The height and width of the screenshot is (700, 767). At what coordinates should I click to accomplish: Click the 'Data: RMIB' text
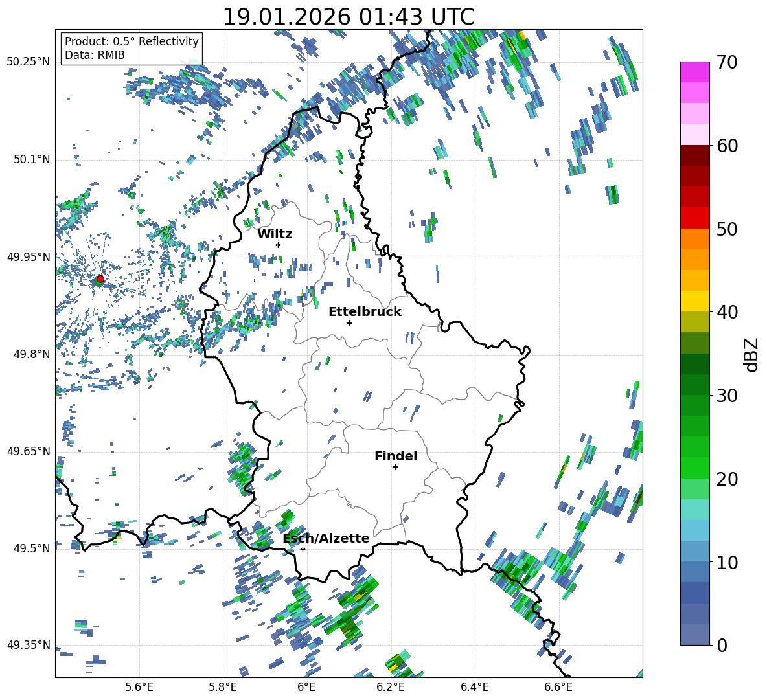95,55
